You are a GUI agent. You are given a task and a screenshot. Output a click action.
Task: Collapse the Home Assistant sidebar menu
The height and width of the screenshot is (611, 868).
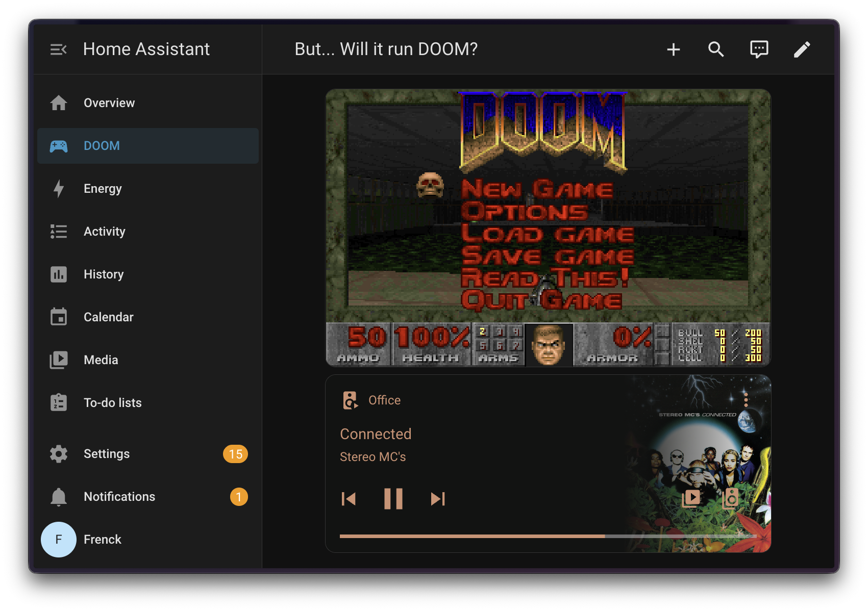(x=59, y=49)
